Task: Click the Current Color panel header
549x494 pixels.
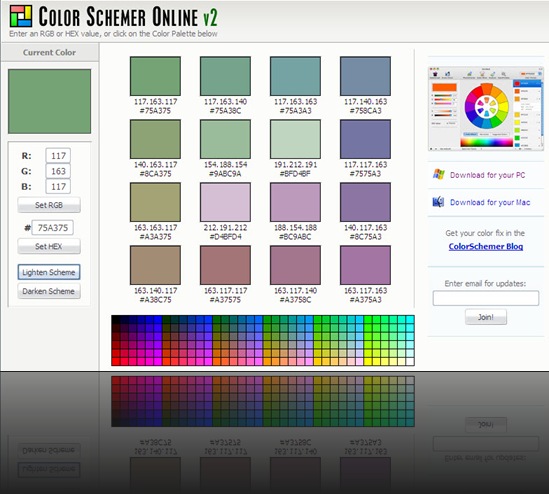Action: click(x=49, y=53)
